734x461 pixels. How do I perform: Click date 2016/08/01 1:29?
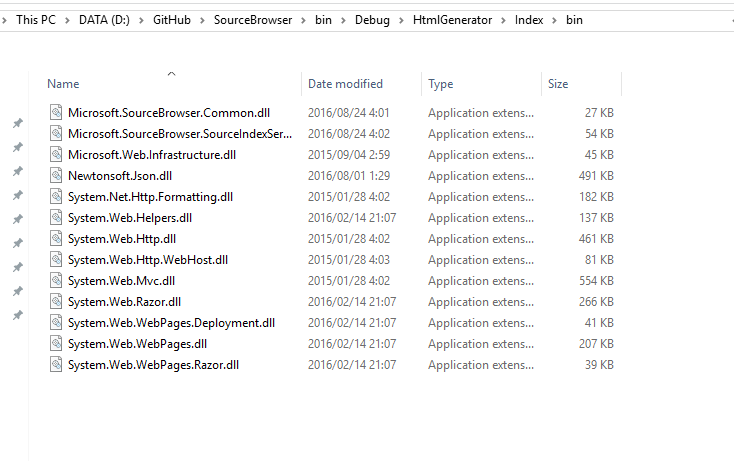coord(349,176)
